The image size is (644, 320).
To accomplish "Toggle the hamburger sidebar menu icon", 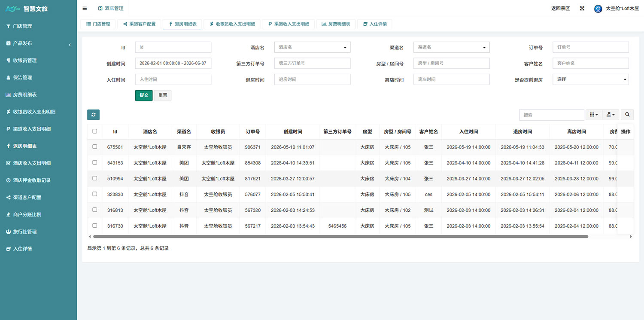I will pyautogui.click(x=85, y=9).
